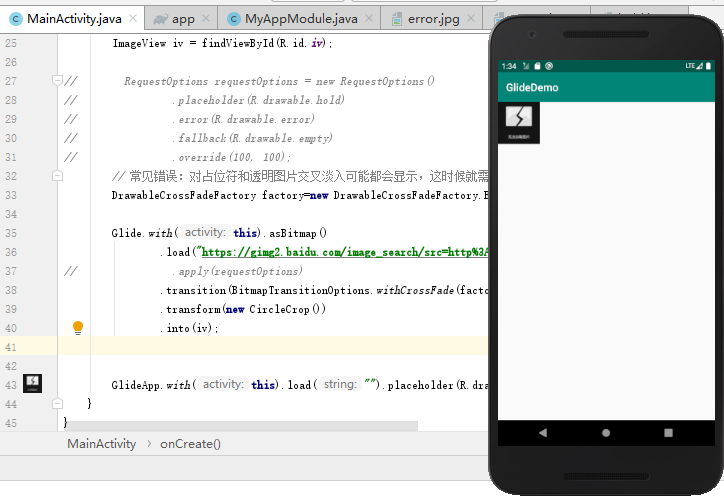724x501 pixels.
Task: Click the Gradle elephant icon on app tab
Action: [161, 19]
